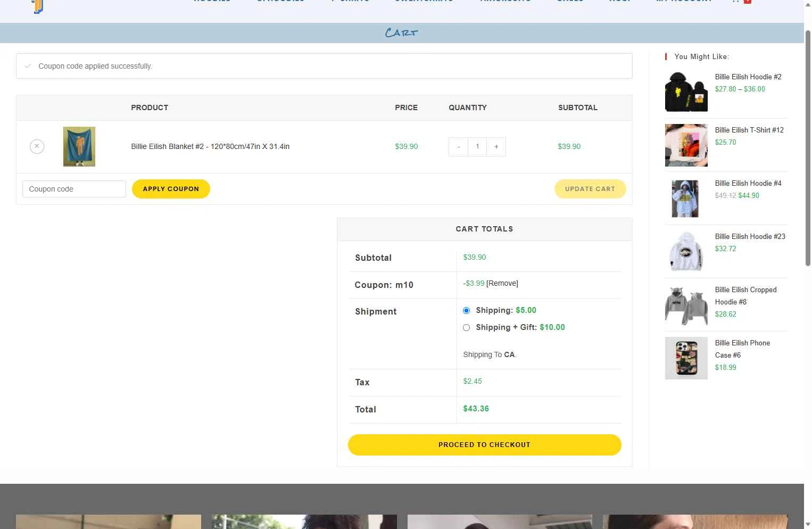Remove the Billie Eilish Blanket #2 from cart
Screen dimensions: 812x529
[x=37, y=146]
